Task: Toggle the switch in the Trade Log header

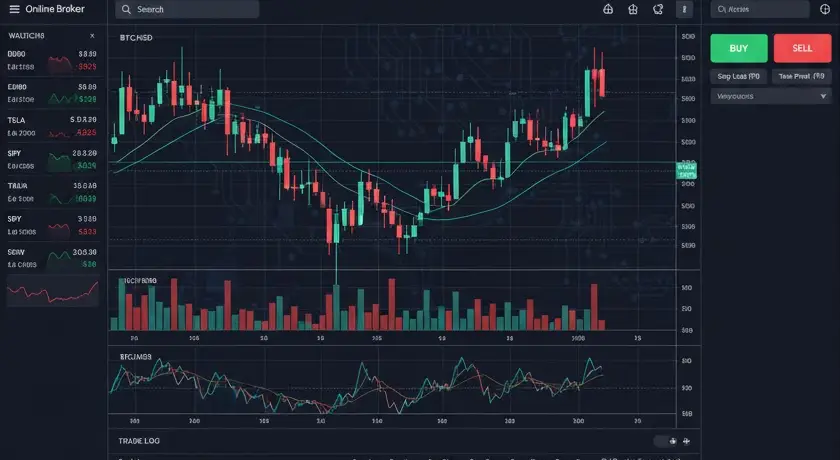Action: [x=666, y=441]
